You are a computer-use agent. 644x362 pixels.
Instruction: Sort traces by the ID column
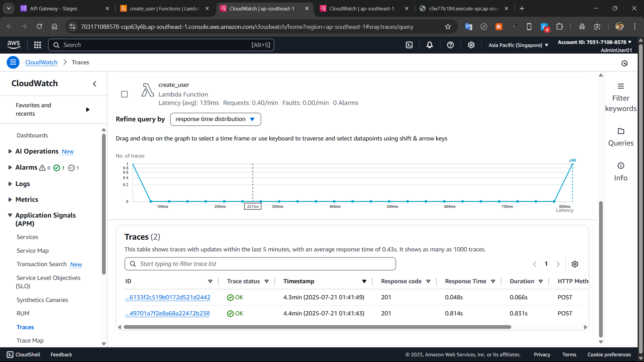210,282
